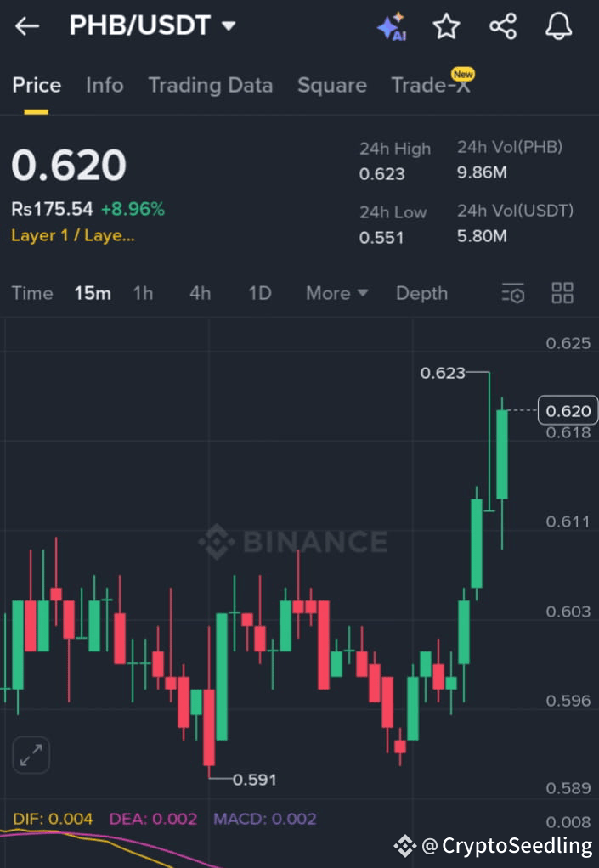Open the AI sparkle assistant icon
This screenshot has width=599, height=868.
392,26
